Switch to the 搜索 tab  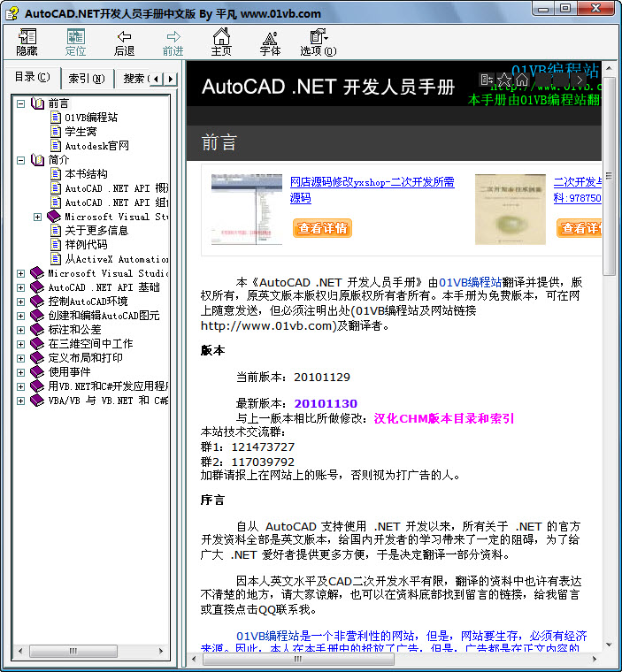pos(133,79)
